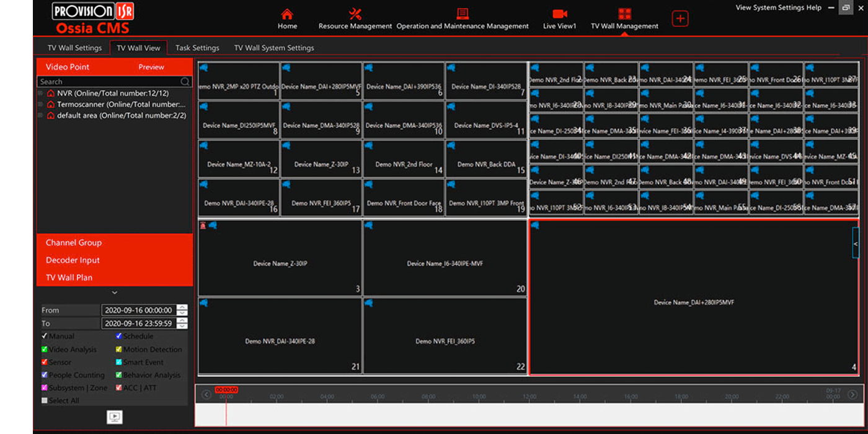Expand the NVR tree node
This screenshot has width=868, height=434.
41,93
